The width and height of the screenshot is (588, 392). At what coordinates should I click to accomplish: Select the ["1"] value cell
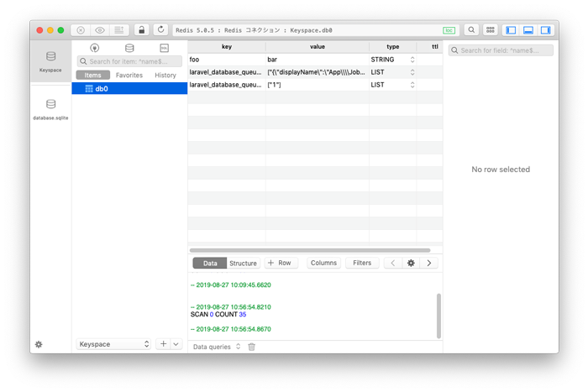(x=318, y=85)
